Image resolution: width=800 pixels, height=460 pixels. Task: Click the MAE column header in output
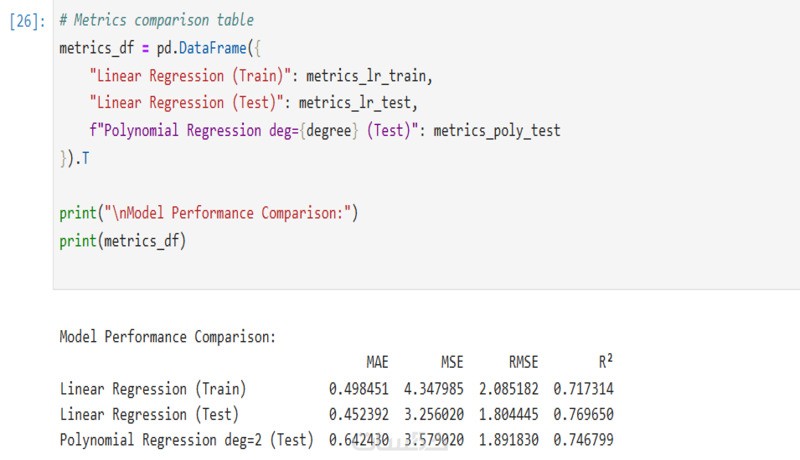pyautogui.click(x=377, y=362)
